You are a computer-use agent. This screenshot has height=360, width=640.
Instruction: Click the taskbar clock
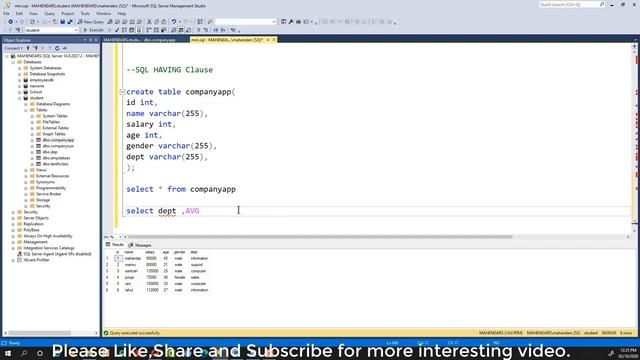click(x=628, y=353)
